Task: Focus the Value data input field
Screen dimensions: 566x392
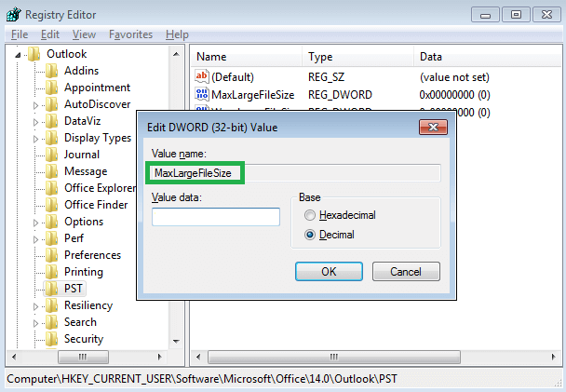Action: [216, 217]
